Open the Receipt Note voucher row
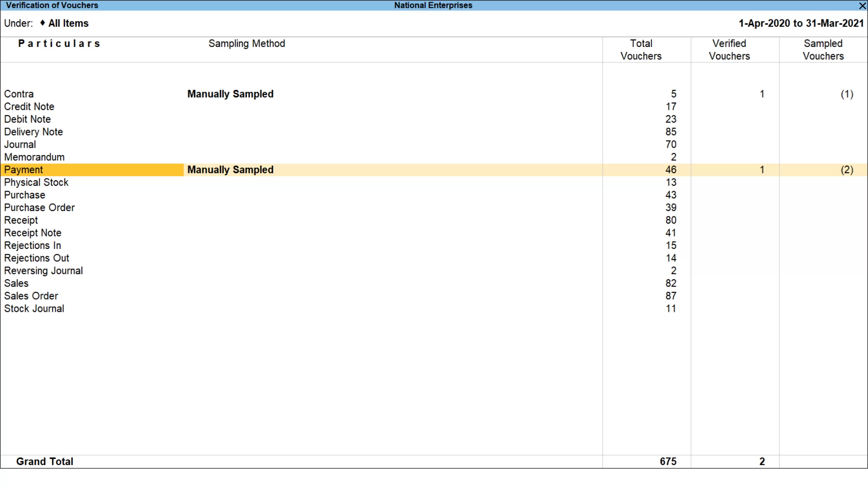Screen dimensions: 868x488 [x=434, y=233]
